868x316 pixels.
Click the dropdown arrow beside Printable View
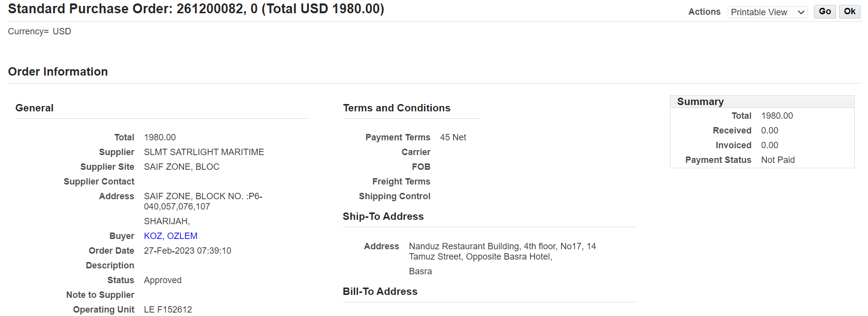click(x=801, y=12)
